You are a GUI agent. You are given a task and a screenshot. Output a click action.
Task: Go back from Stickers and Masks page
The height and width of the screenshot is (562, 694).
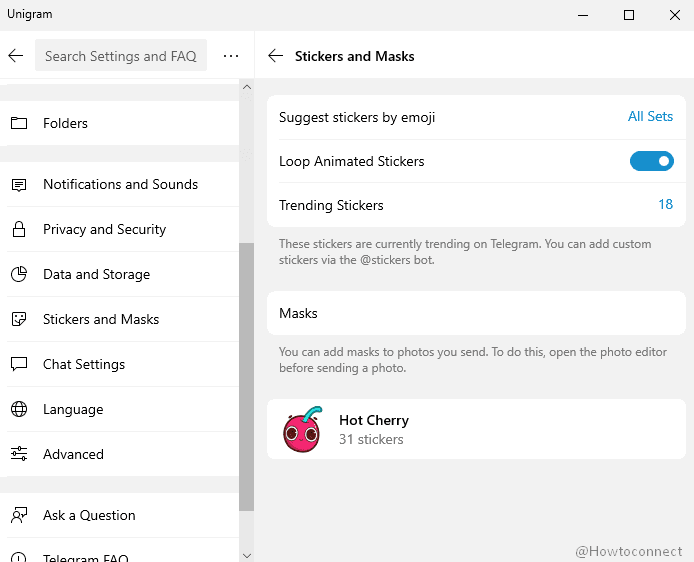click(276, 56)
